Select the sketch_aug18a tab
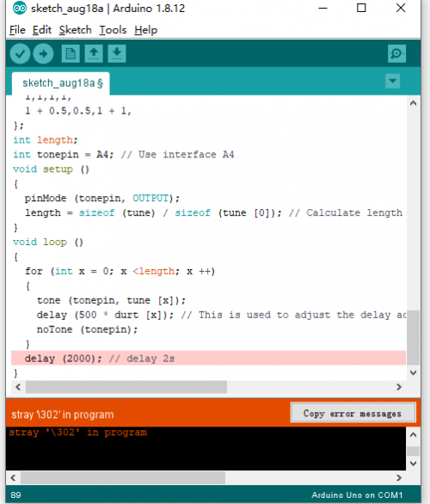The height and width of the screenshot is (504, 430). click(61, 83)
